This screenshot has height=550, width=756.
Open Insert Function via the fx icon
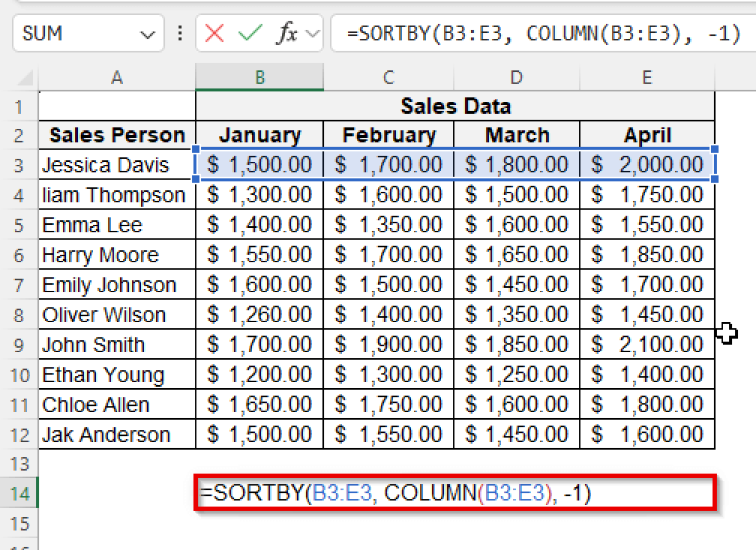287,33
